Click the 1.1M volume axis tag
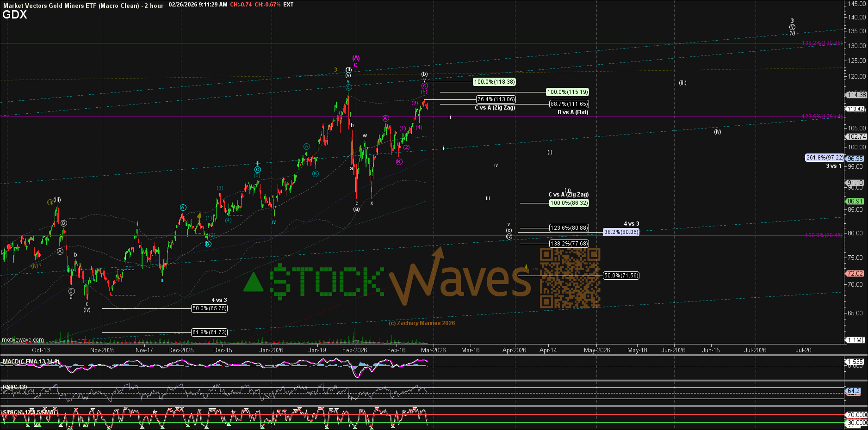The width and height of the screenshot is (868, 430). (x=855, y=340)
